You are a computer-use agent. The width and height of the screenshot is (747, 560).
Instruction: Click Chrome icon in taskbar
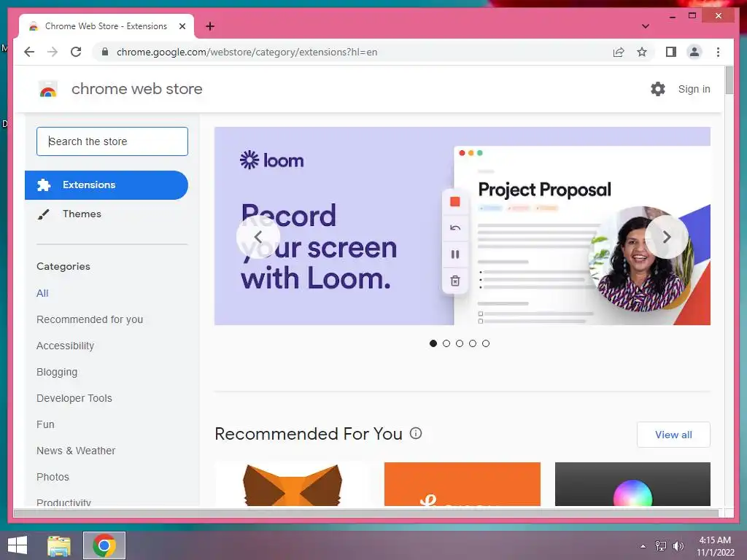click(104, 545)
